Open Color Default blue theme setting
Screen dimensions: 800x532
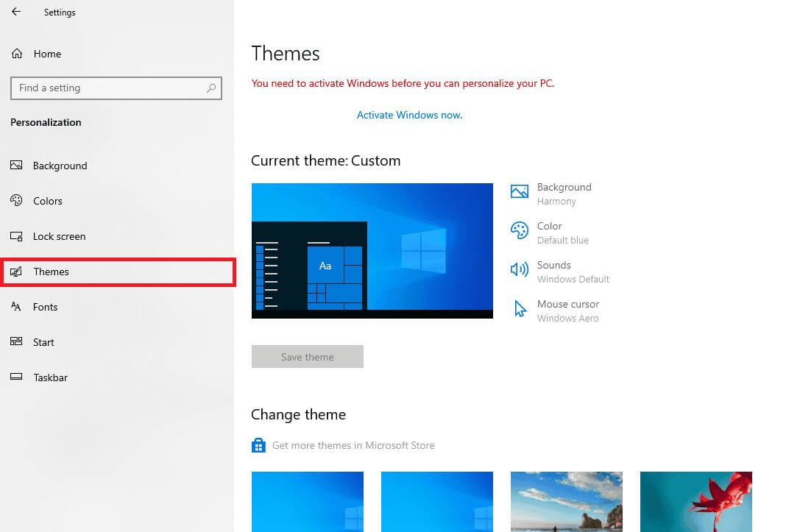click(550, 233)
